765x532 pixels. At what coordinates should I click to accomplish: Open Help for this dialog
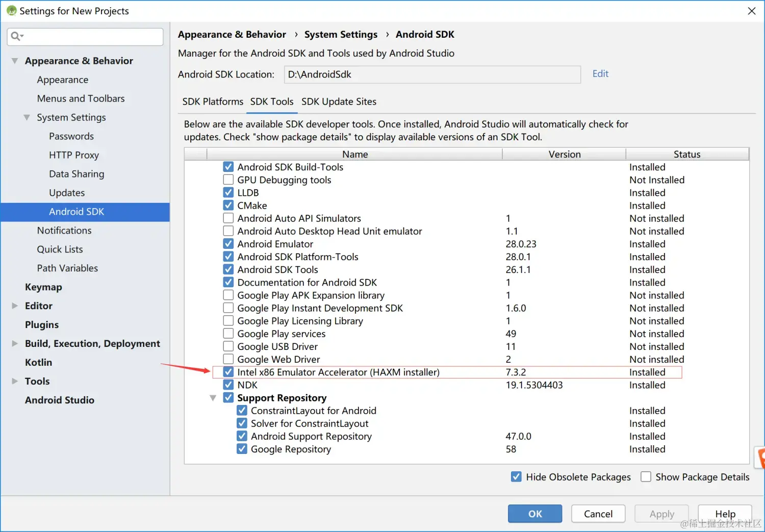[x=725, y=514]
